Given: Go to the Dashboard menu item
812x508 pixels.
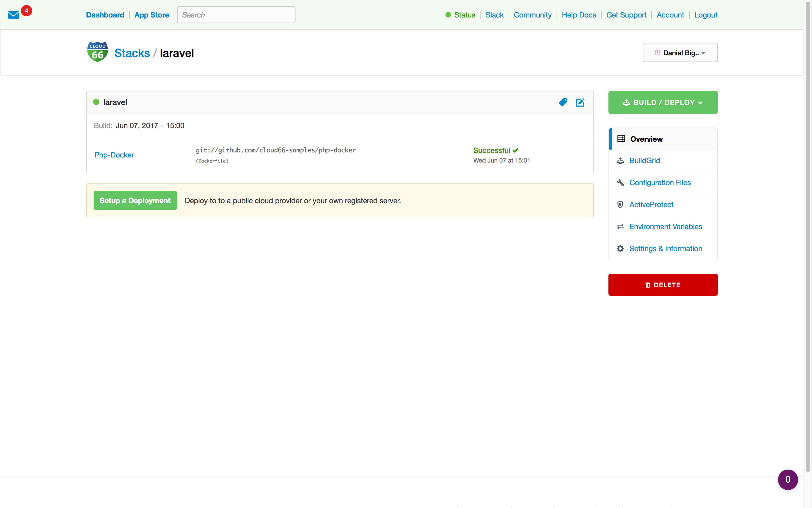Looking at the screenshot, I should tap(105, 15).
